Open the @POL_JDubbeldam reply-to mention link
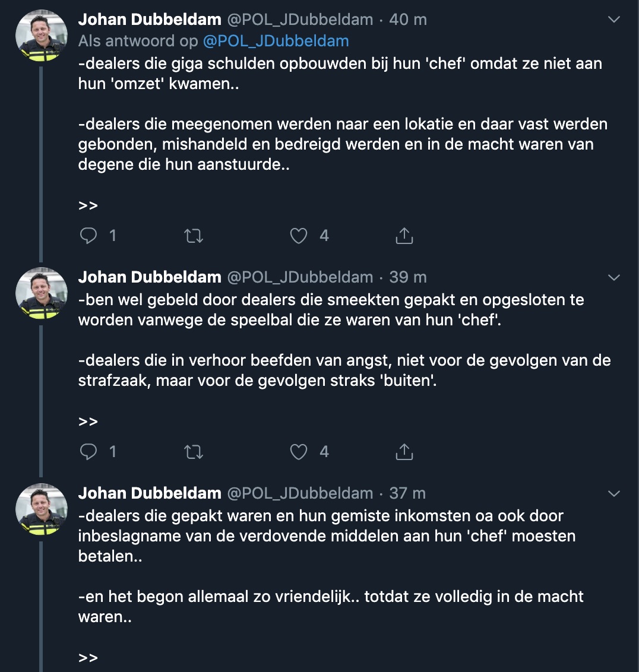This screenshot has height=672, width=639. 276,41
